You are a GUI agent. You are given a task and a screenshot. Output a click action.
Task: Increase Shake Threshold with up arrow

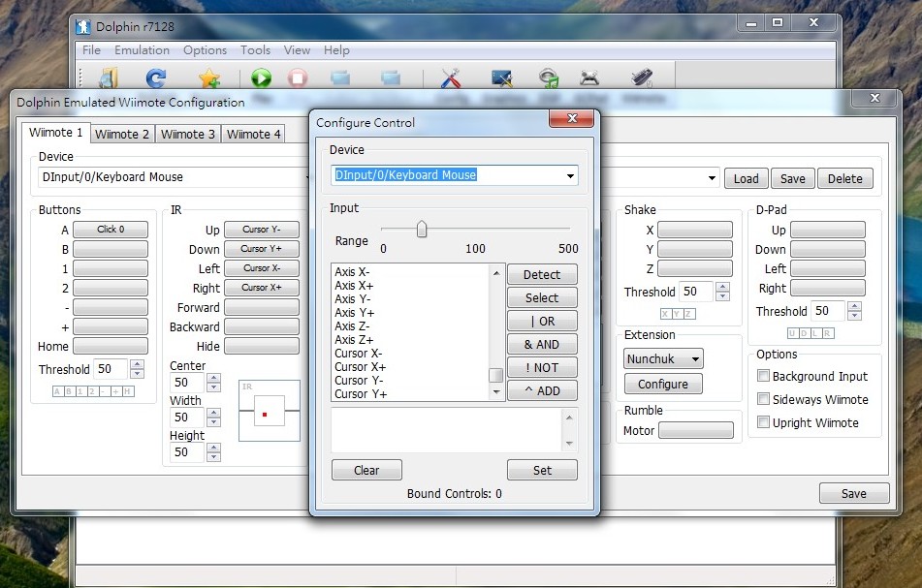[x=722, y=287]
